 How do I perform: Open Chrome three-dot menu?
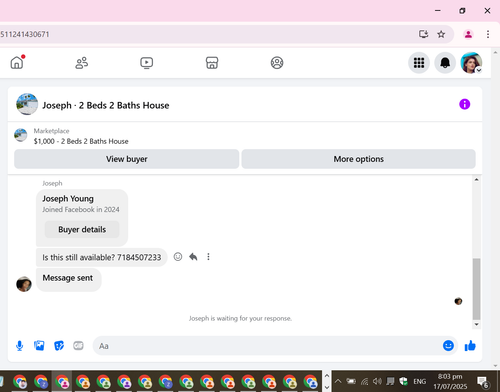(x=488, y=34)
